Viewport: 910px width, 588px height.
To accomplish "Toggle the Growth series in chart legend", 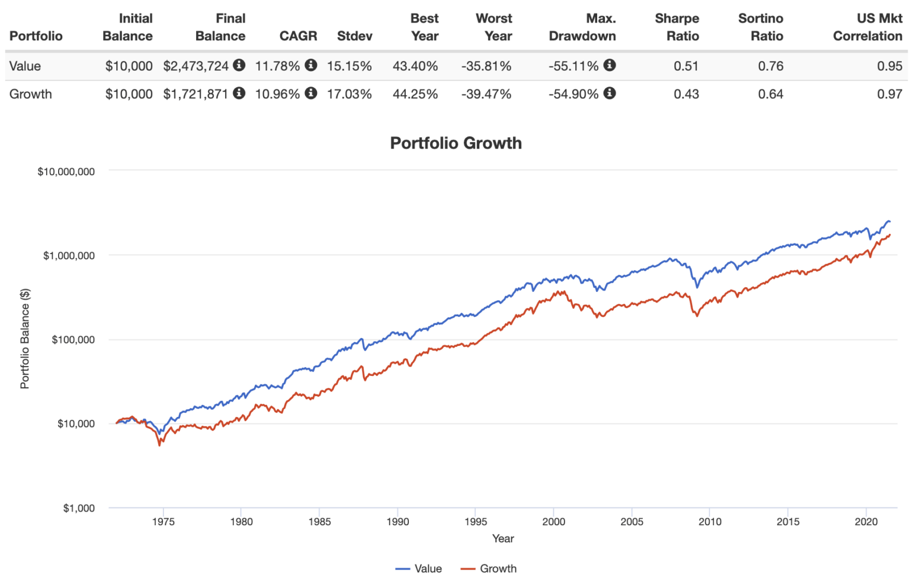I will [x=489, y=568].
